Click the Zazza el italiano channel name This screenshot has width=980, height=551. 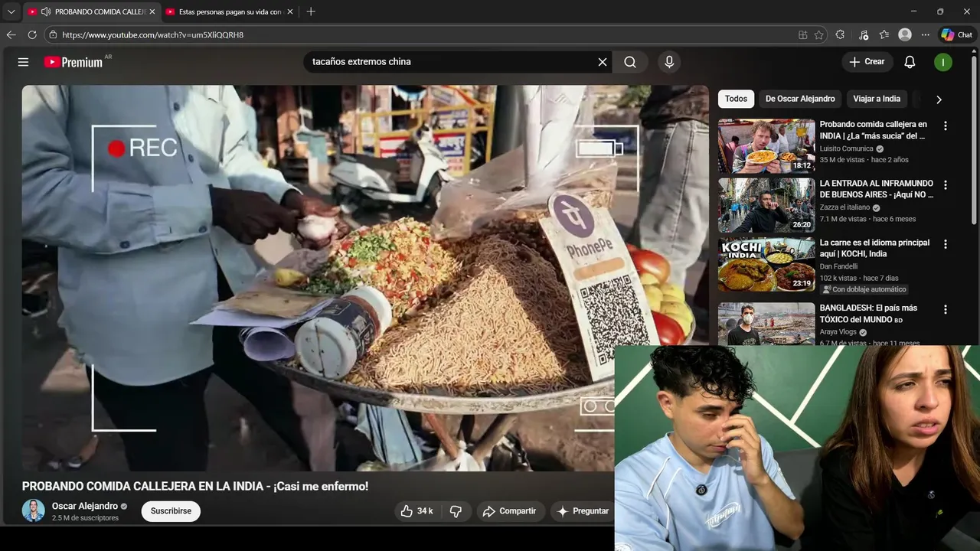tap(845, 207)
